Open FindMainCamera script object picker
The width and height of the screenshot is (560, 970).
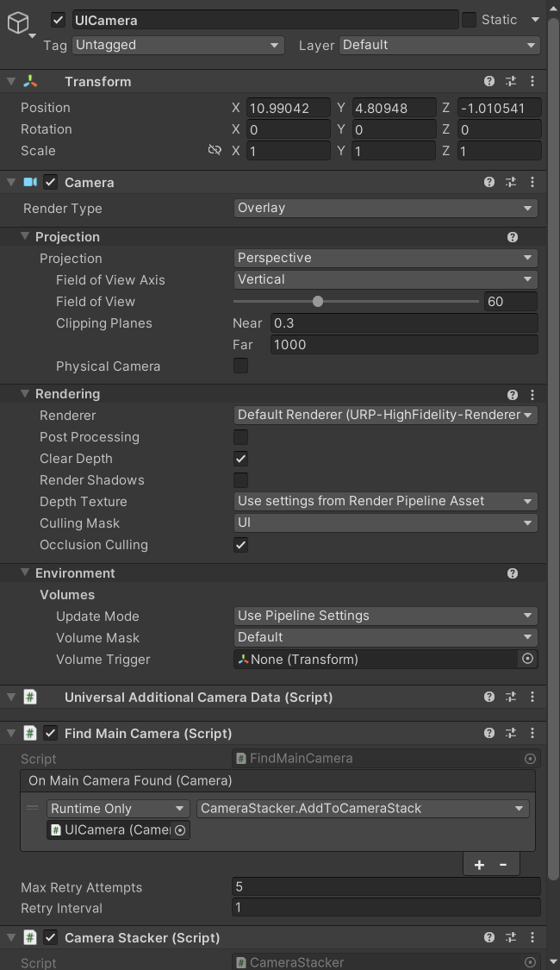pos(530,759)
